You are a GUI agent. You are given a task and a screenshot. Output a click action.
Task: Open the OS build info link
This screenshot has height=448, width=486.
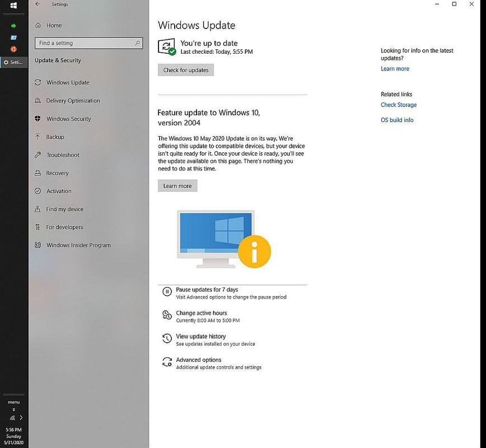[397, 120]
